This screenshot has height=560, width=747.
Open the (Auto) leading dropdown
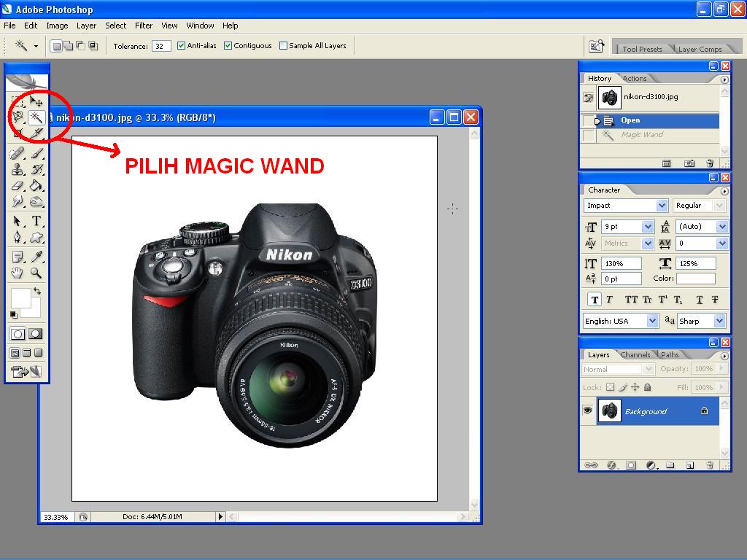(x=722, y=227)
